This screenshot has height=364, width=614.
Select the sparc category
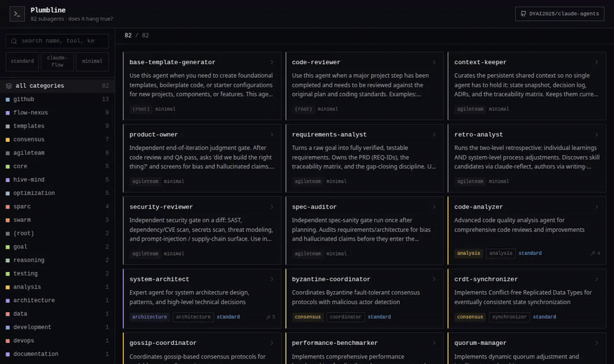[x=57, y=207]
